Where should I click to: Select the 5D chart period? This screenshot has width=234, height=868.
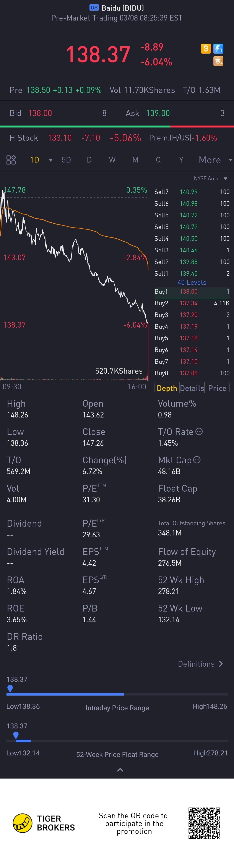point(66,160)
